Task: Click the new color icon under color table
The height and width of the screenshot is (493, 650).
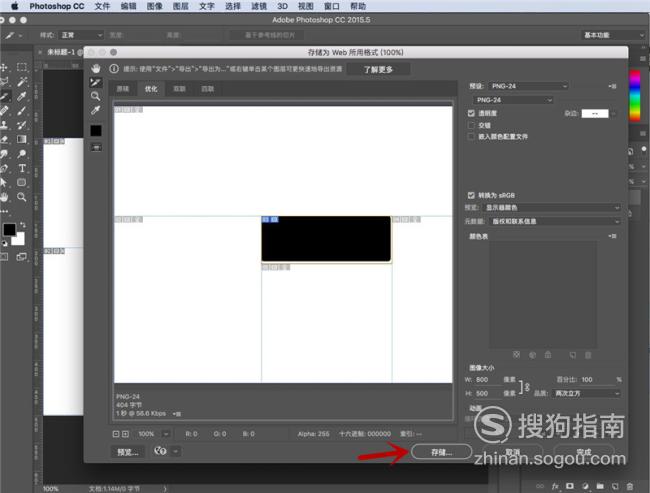Action: click(x=572, y=355)
